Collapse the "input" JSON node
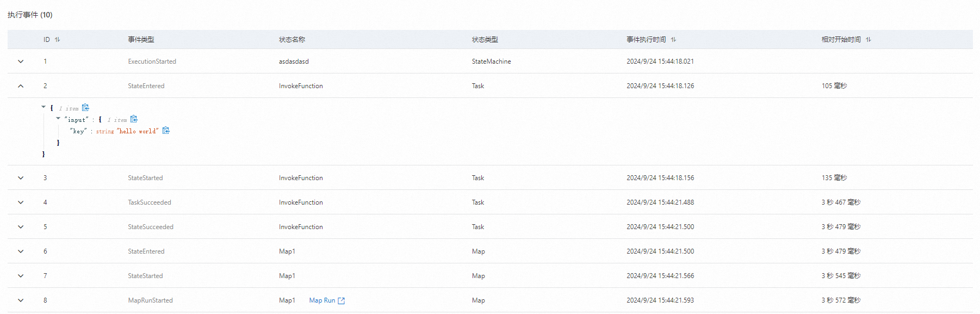This screenshot has width=980, height=314. tap(58, 119)
